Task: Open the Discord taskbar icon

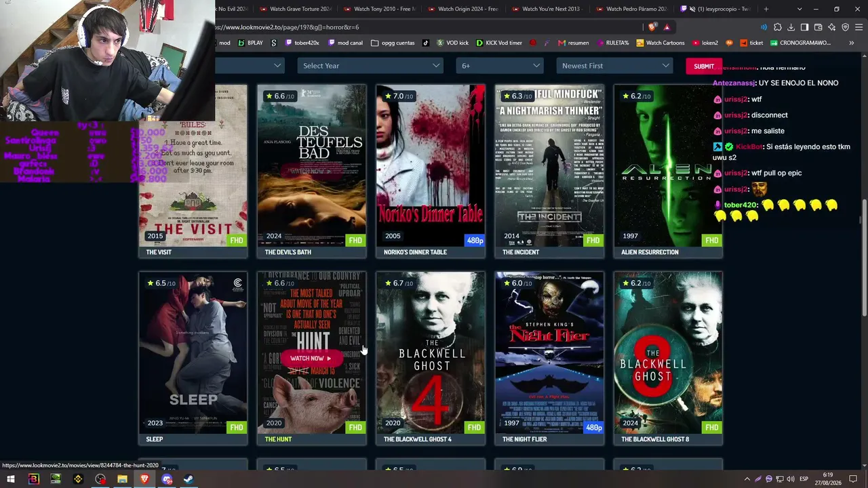Action: 167,479
